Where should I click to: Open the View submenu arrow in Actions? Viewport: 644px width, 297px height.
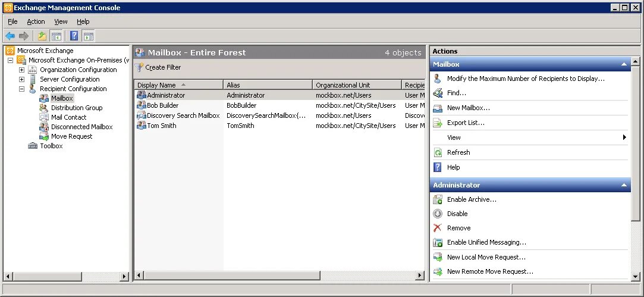(624, 137)
